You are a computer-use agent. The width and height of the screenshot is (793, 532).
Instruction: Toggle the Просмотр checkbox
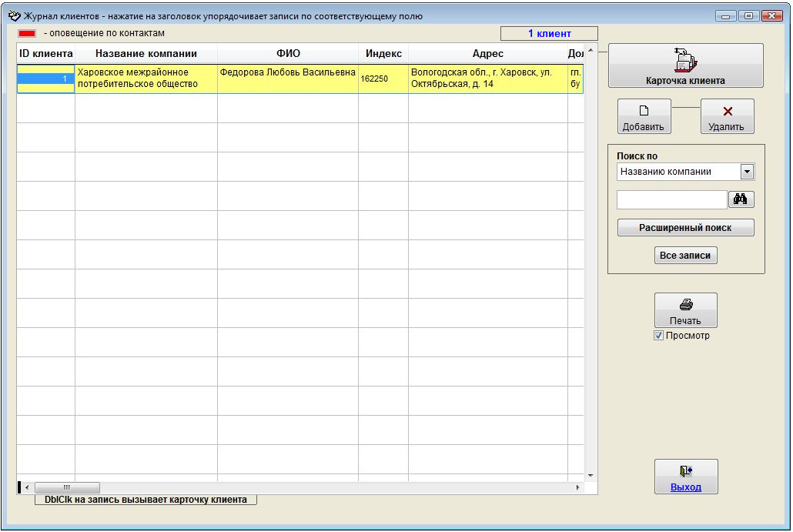tap(658, 336)
